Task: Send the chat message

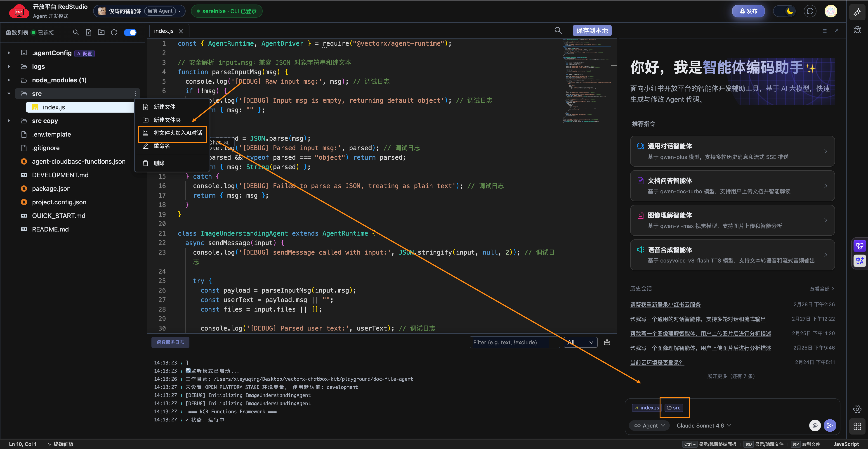Action: pyautogui.click(x=830, y=425)
